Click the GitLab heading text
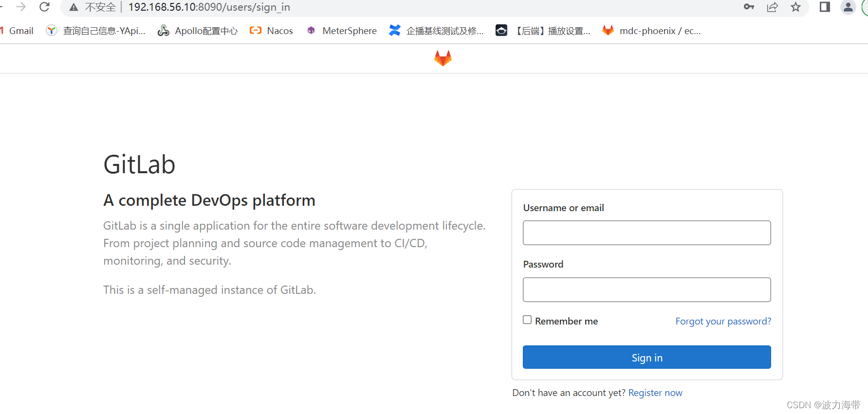Image resolution: width=868 pixels, height=414 pixels. click(x=139, y=164)
